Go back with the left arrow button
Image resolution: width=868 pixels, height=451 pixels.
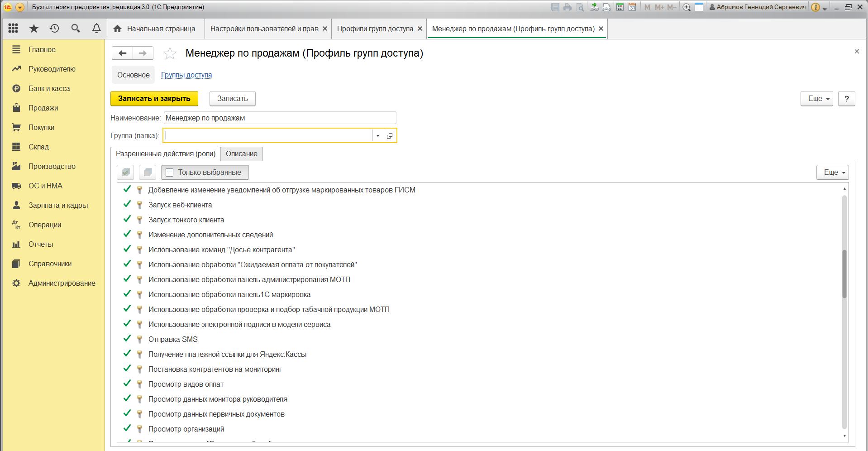pos(122,53)
